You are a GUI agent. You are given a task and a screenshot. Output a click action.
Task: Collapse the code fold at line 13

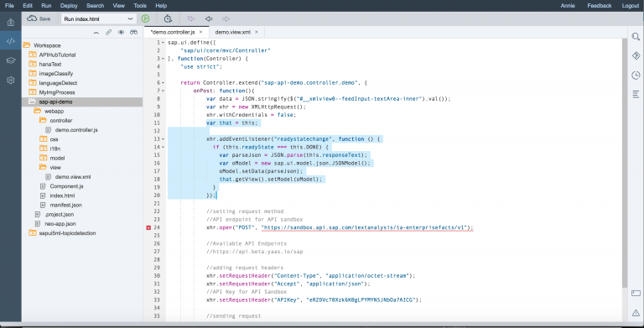point(163,139)
